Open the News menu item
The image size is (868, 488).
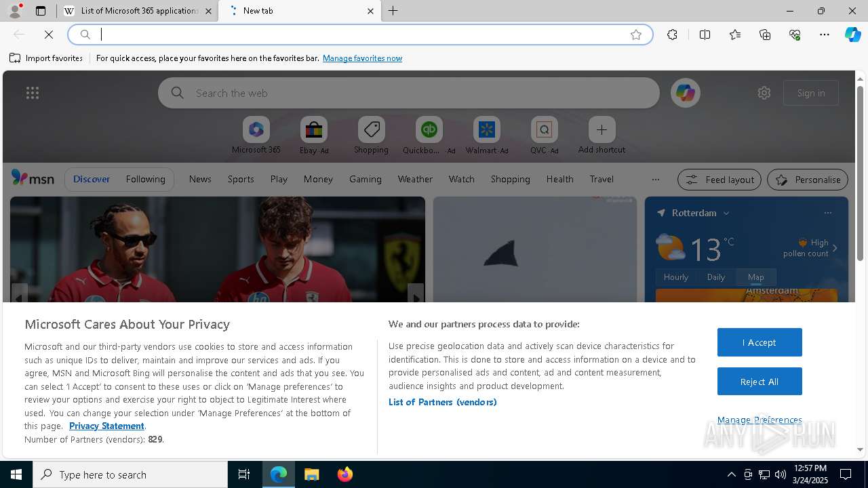200,179
